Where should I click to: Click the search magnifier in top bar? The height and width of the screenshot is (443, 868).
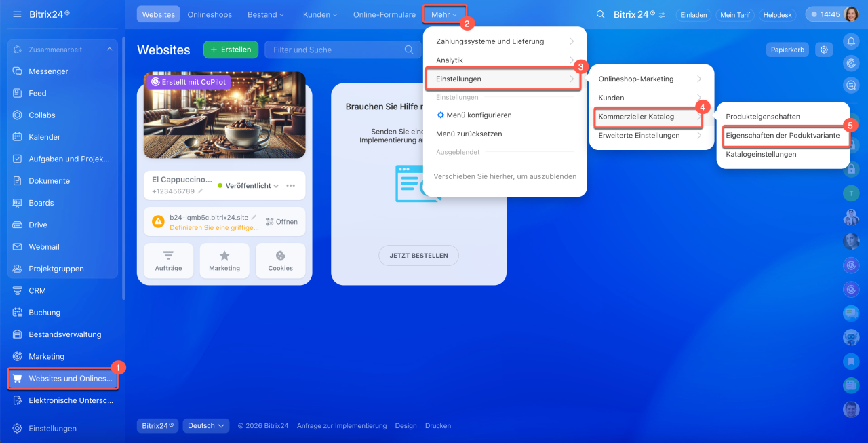(x=600, y=14)
